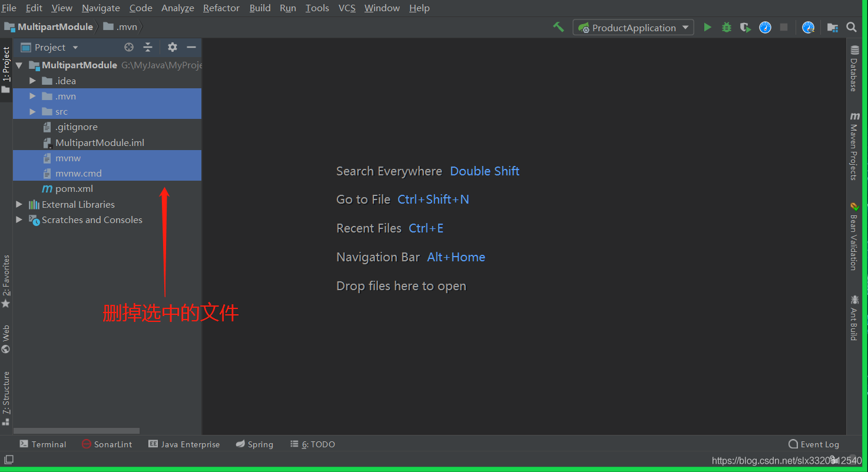
Task: Click the Collapse All icon in Project panel
Action: click(148, 47)
